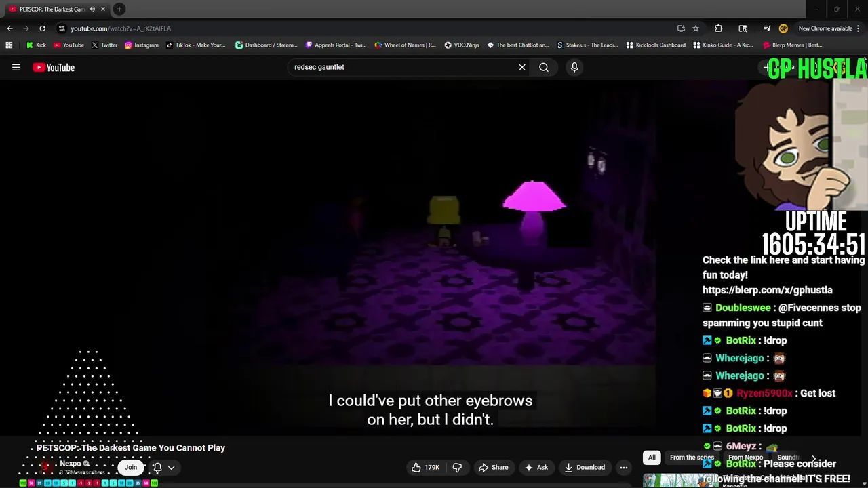Download the video
Screen dimensions: 868x488
pos(585,467)
